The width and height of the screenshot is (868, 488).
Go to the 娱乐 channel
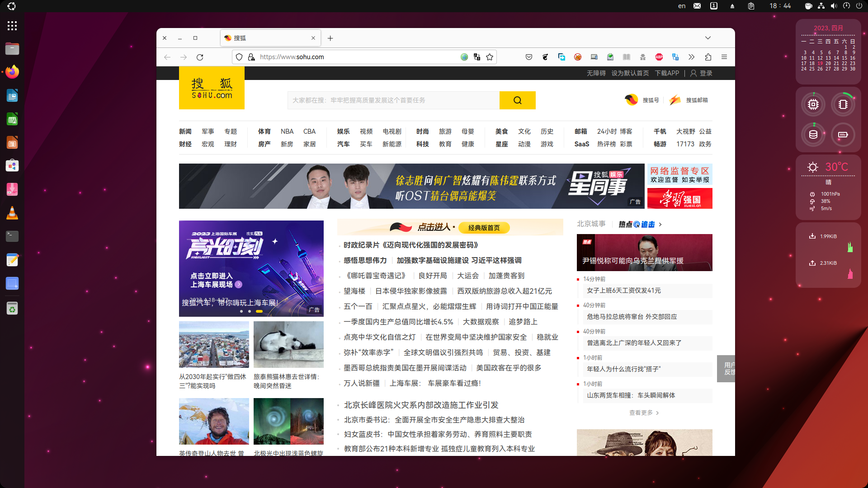[x=344, y=131]
